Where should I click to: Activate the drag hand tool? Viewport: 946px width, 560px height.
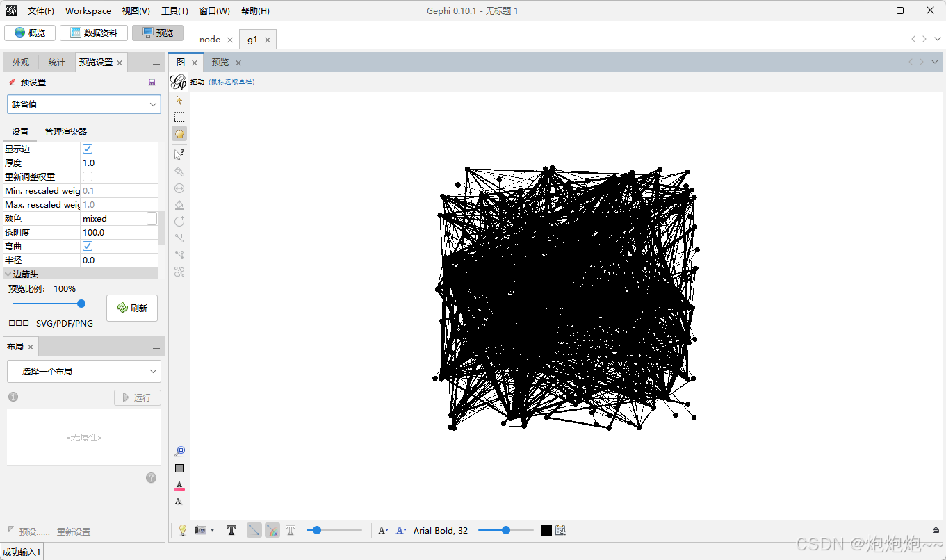pos(179,133)
